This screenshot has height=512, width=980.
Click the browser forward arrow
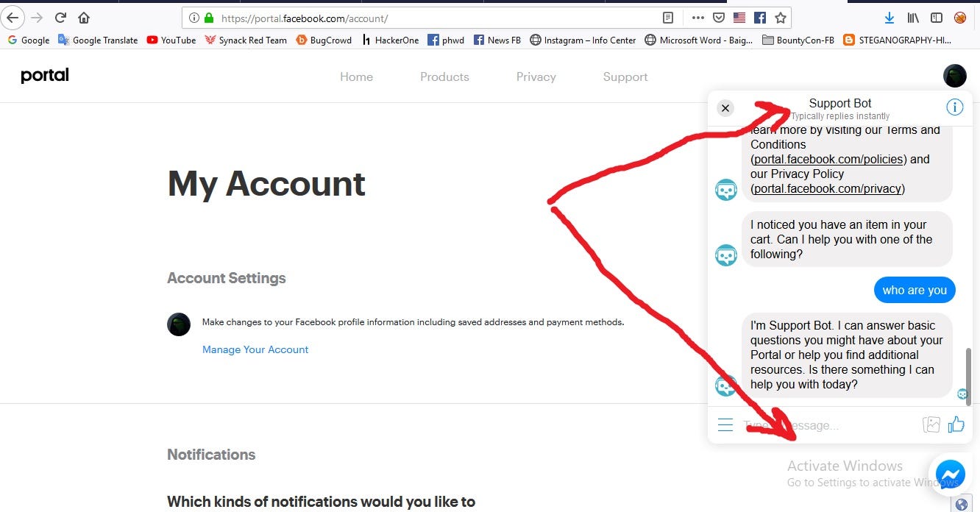click(37, 18)
